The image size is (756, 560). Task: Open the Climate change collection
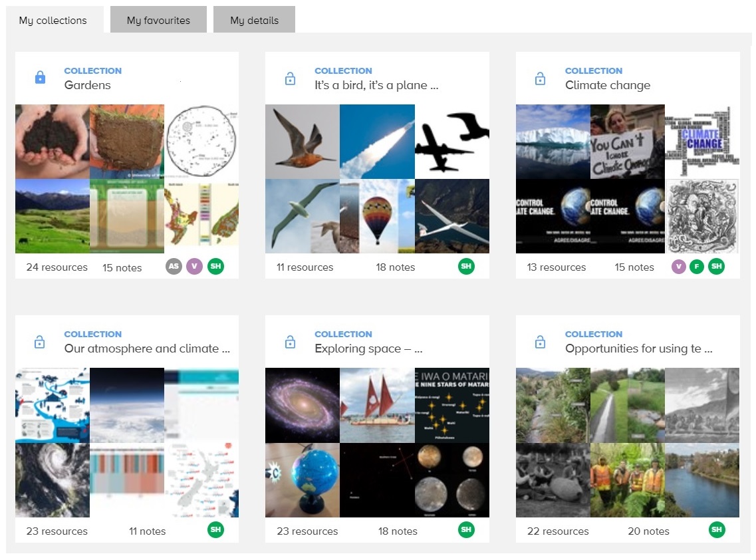point(608,85)
